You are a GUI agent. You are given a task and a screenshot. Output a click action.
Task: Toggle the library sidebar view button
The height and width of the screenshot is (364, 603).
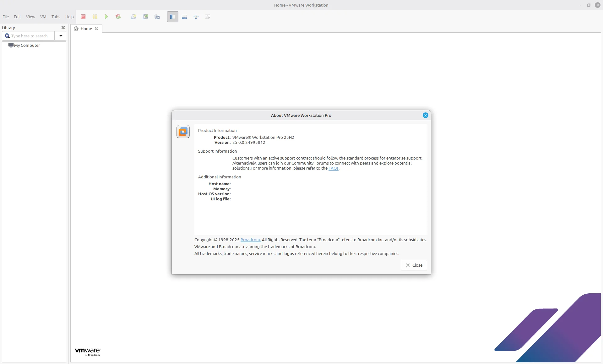[172, 17]
